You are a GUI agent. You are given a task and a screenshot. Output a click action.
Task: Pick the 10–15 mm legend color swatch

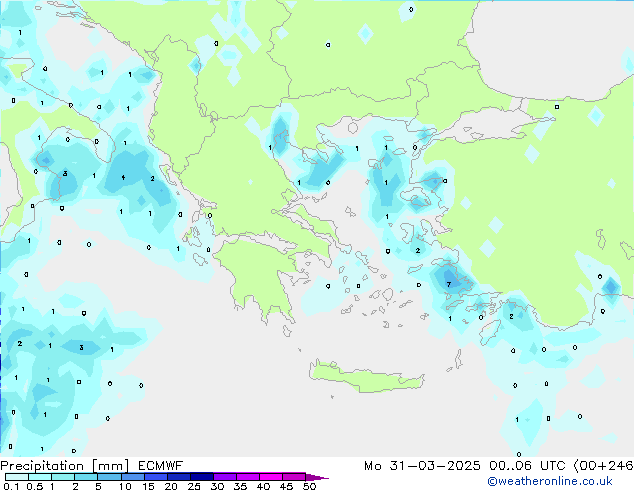tap(133, 477)
